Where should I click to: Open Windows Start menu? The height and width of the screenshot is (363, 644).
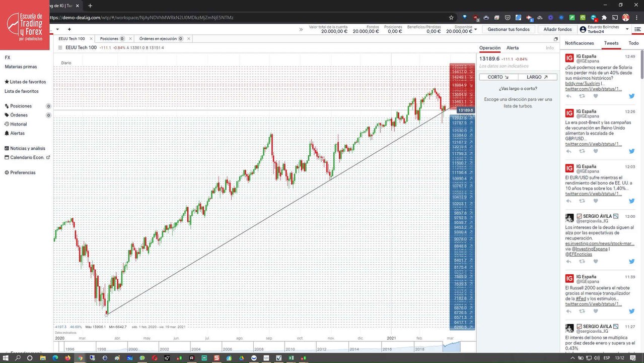point(6,357)
